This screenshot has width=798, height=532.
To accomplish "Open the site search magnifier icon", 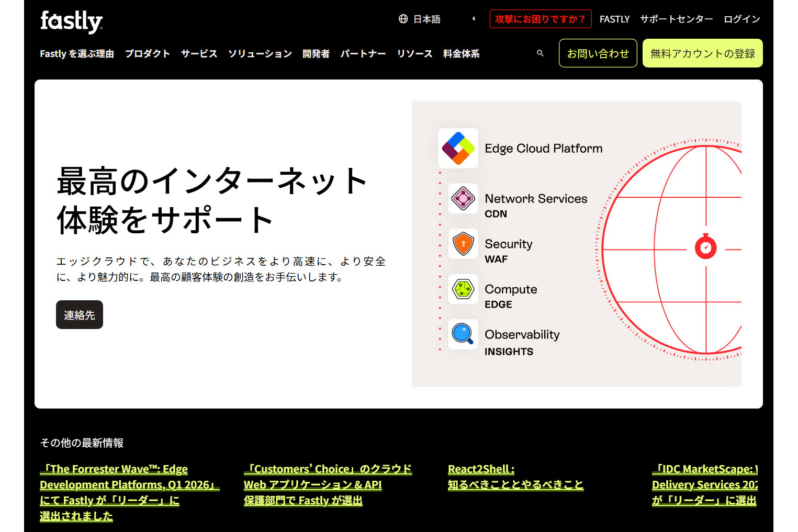I will (x=540, y=53).
